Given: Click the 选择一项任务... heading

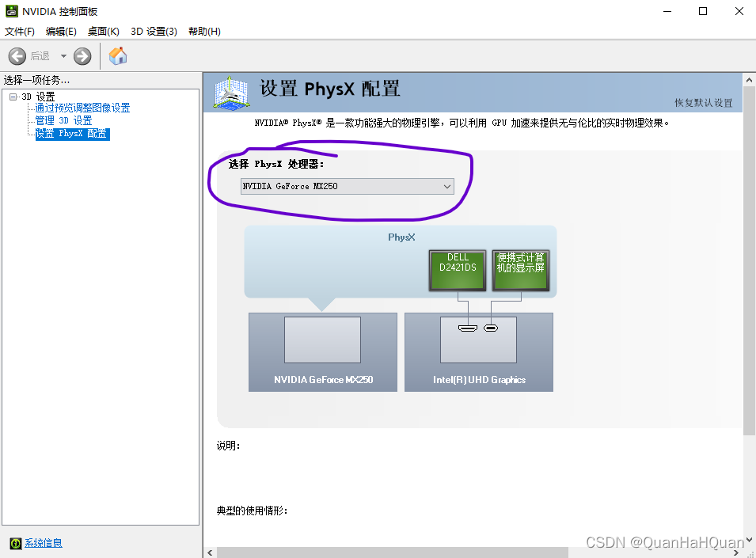Looking at the screenshot, I should [36, 80].
